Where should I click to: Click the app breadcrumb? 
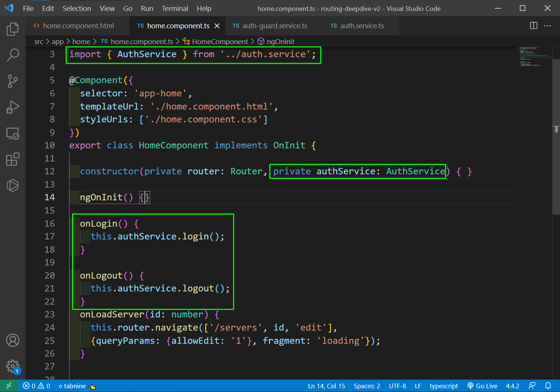click(58, 42)
